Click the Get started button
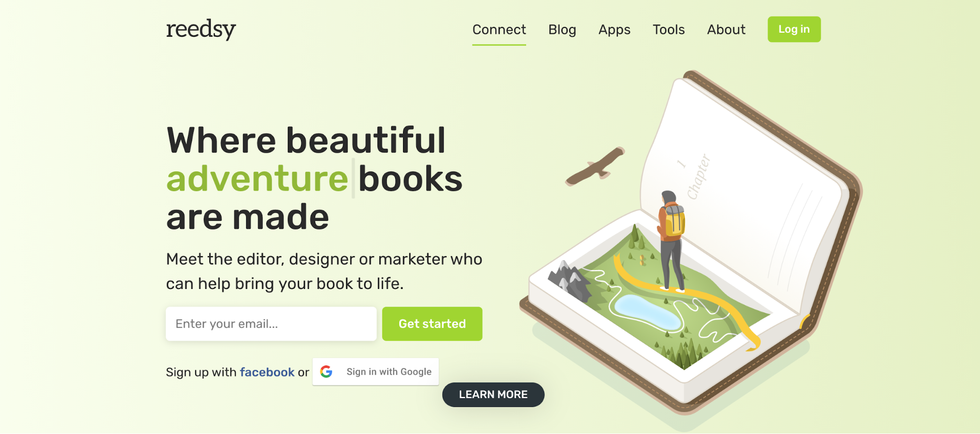Screen dimensions: 980x434 [x=432, y=324]
